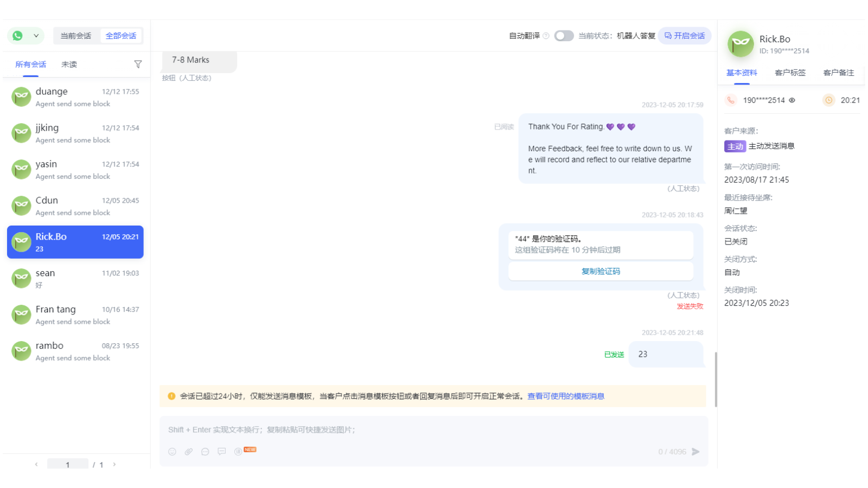Screen dimensions: 868x488
Task: Open the 全部会话 tab
Action: pos(120,35)
